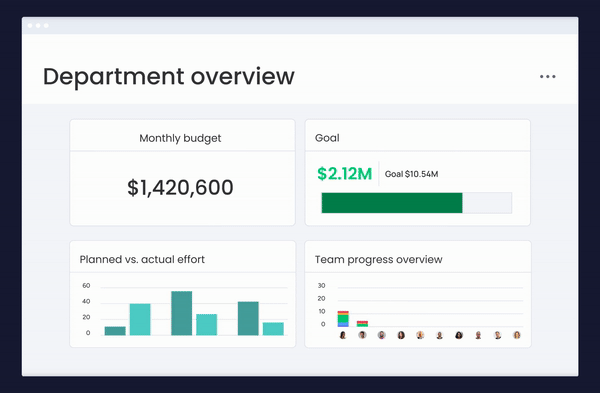Viewport: 600px width, 393px height.
Task: Click the seventh team member avatar
Action: pos(459,335)
